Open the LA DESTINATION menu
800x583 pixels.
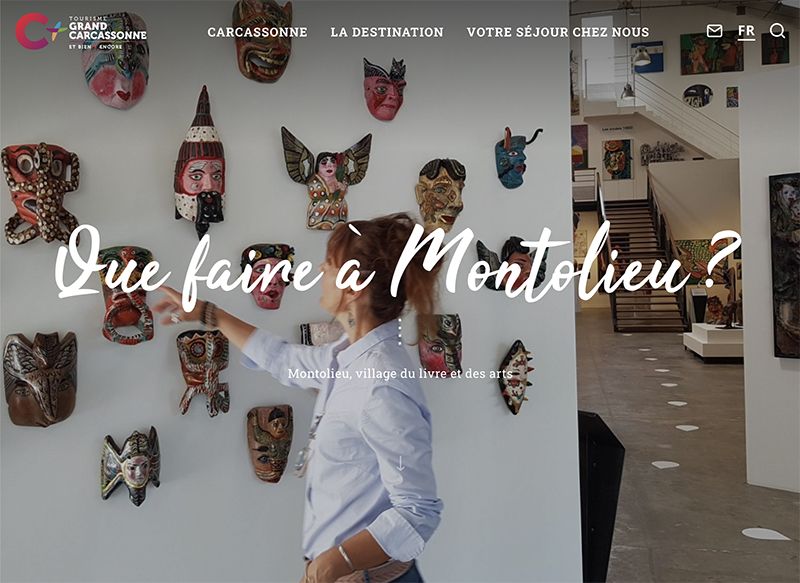[x=387, y=32]
